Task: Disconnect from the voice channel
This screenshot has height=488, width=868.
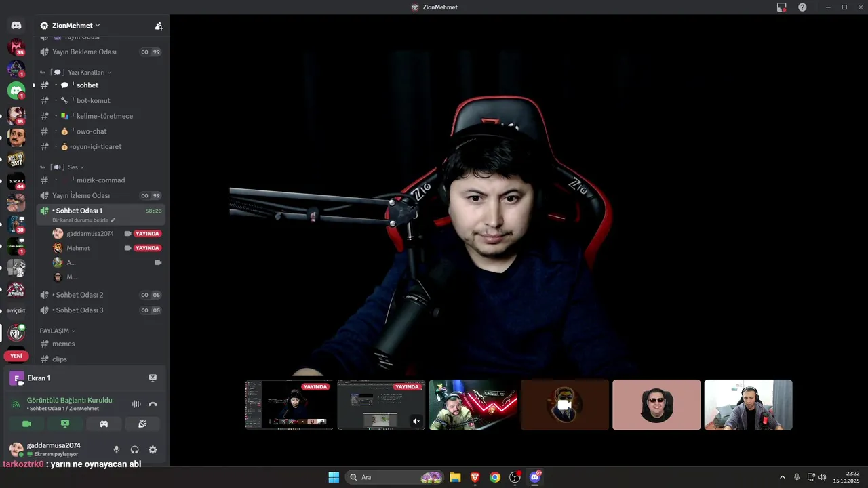Action: coord(153,404)
